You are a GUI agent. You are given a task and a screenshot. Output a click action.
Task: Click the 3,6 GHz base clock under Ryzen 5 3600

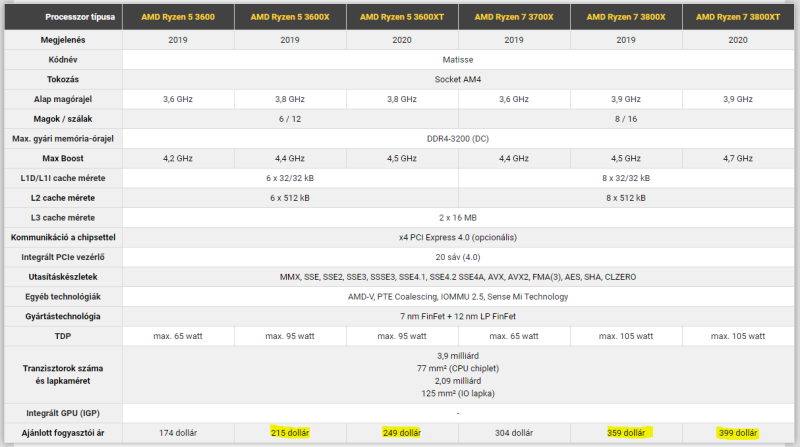[178, 99]
